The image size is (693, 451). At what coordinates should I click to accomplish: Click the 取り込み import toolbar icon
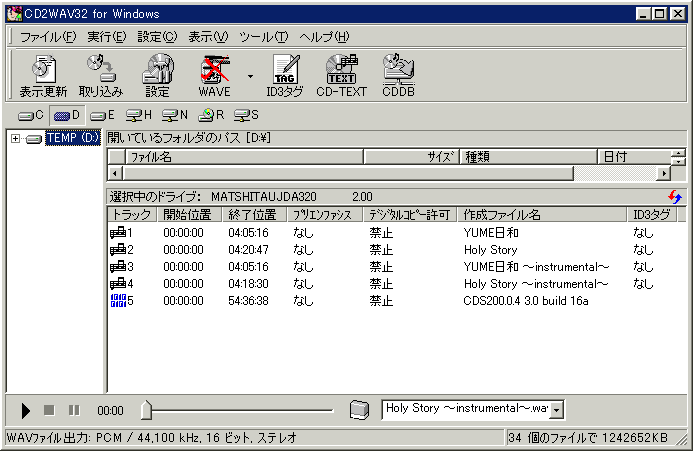[x=100, y=75]
